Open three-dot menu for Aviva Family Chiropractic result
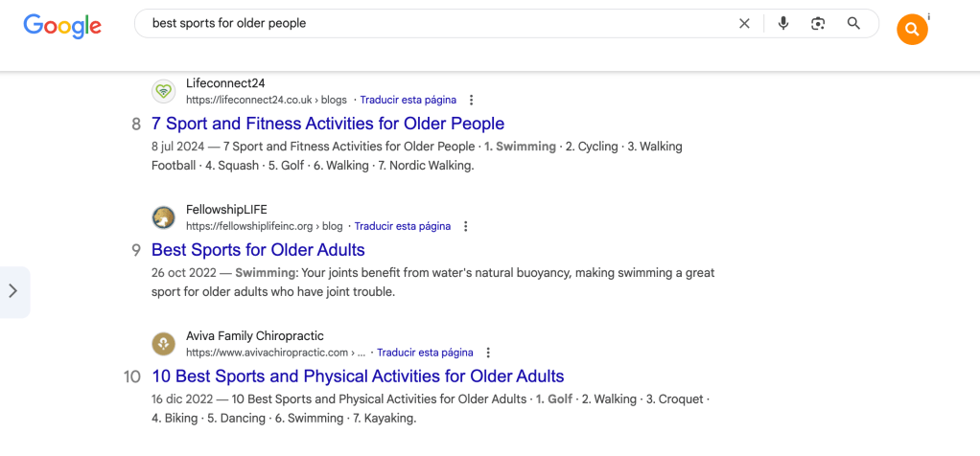 pos(488,353)
